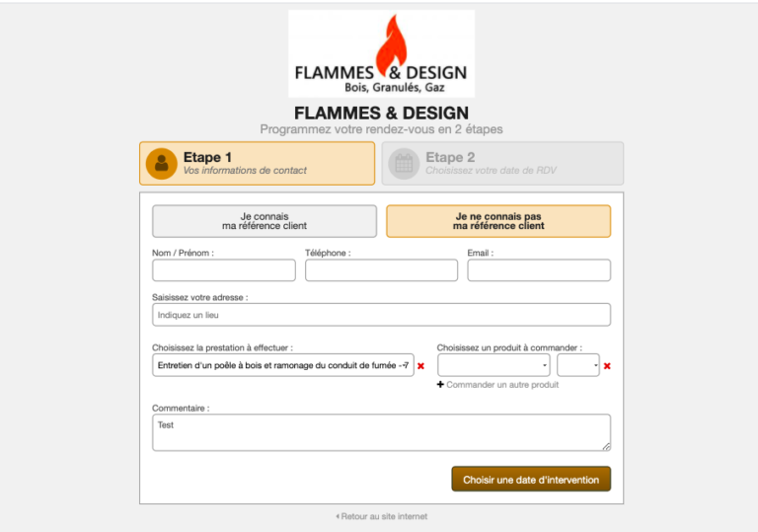This screenshot has width=758, height=532.
Task: Focus the Nom / Prénom input field
Action: click(x=224, y=270)
